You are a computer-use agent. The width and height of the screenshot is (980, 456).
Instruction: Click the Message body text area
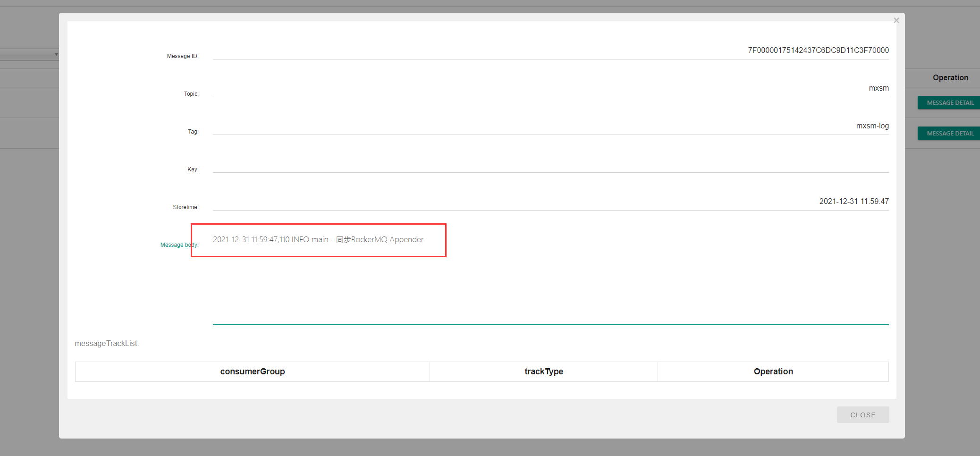point(550,278)
